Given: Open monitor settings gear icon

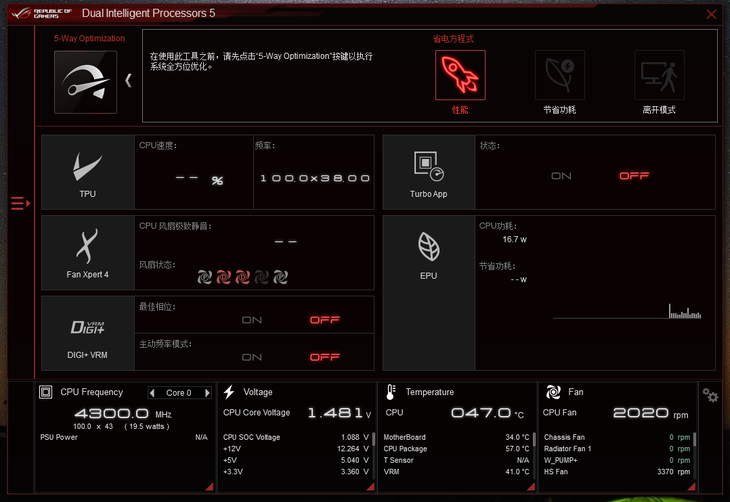Looking at the screenshot, I should (x=710, y=396).
